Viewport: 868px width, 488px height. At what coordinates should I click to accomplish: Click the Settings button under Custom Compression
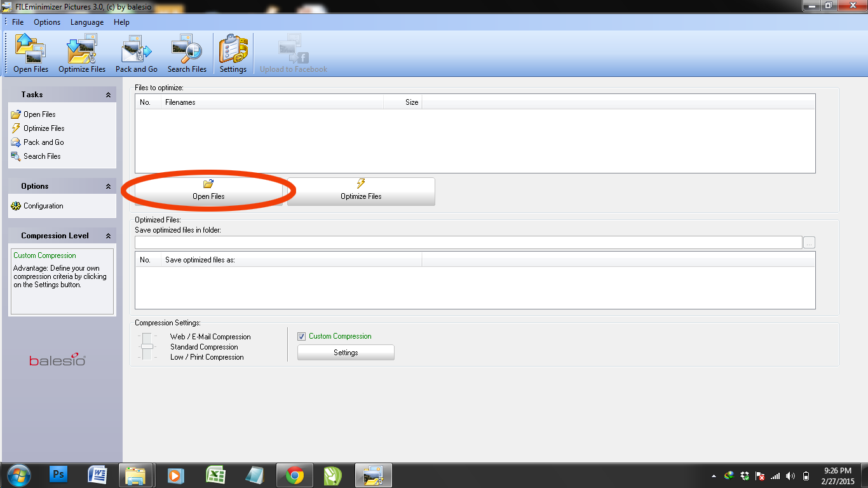tap(346, 353)
